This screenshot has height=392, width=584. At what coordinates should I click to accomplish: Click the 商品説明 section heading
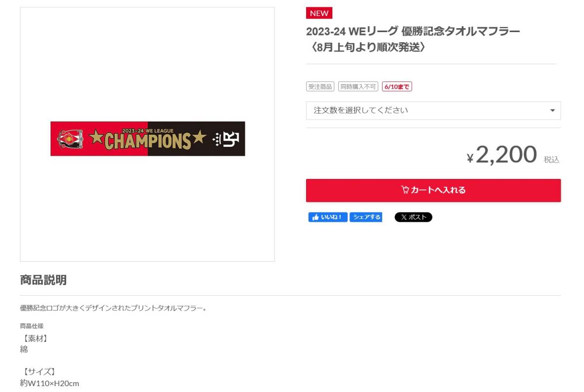point(43,280)
